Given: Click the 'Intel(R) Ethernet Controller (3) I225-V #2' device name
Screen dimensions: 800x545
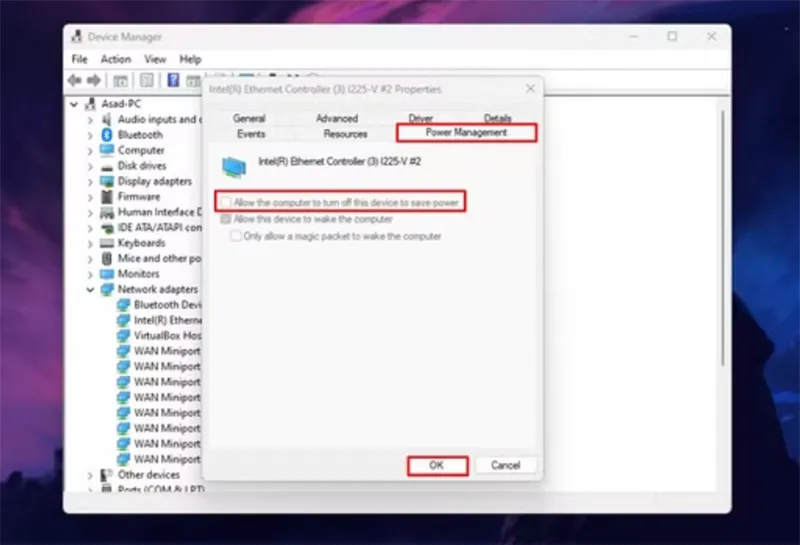Looking at the screenshot, I should click(x=340, y=162).
